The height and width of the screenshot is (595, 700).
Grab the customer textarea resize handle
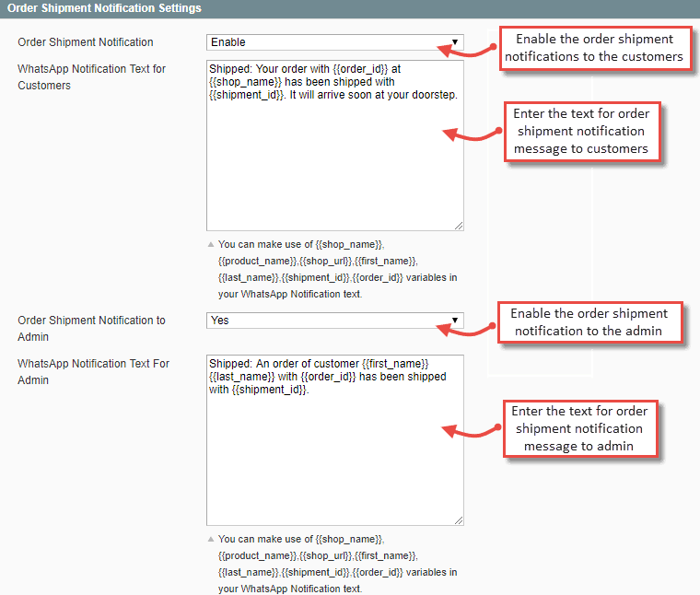tap(459, 226)
